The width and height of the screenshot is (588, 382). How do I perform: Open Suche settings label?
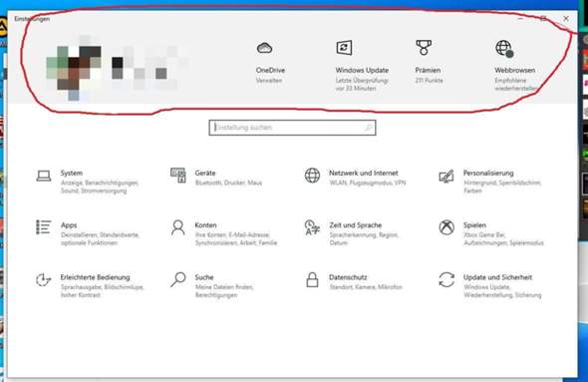[x=204, y=277]
